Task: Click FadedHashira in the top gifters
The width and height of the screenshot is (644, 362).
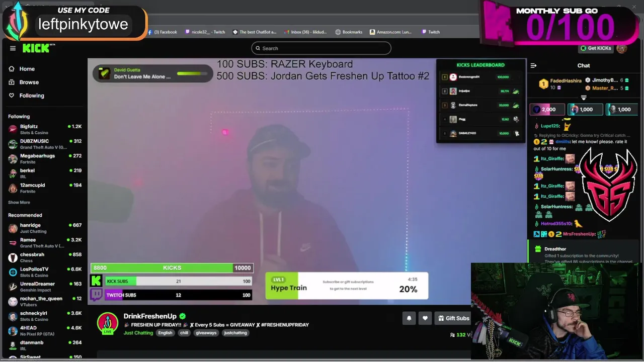Action: [x=566, y=80]
